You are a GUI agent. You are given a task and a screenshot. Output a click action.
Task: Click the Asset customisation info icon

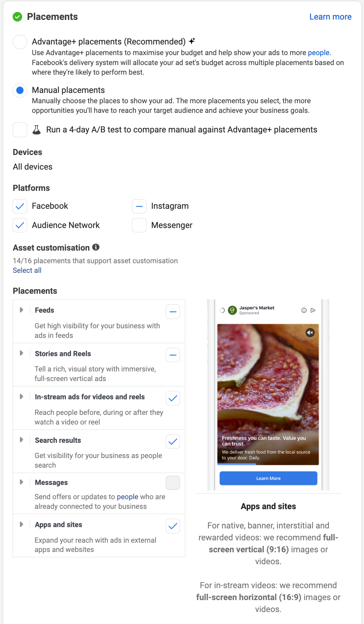(x=96, y=247)
